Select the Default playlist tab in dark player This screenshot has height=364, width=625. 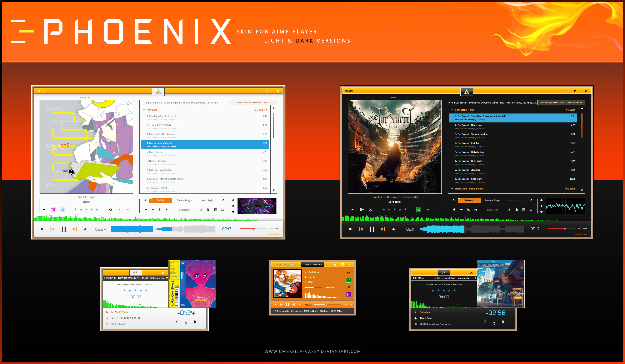click(469, 200)
